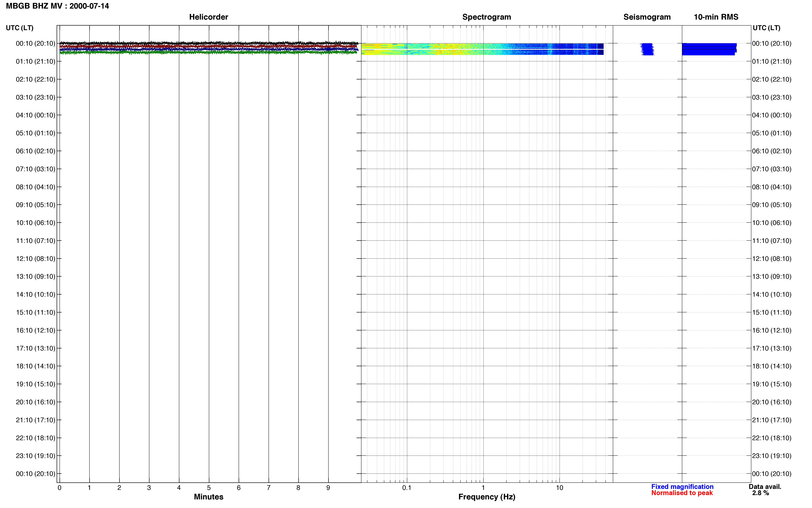Viewport: 812px width, 508px height.
Task: Click the 9 tick on the Minutes axis
Action: pos(328,488)
